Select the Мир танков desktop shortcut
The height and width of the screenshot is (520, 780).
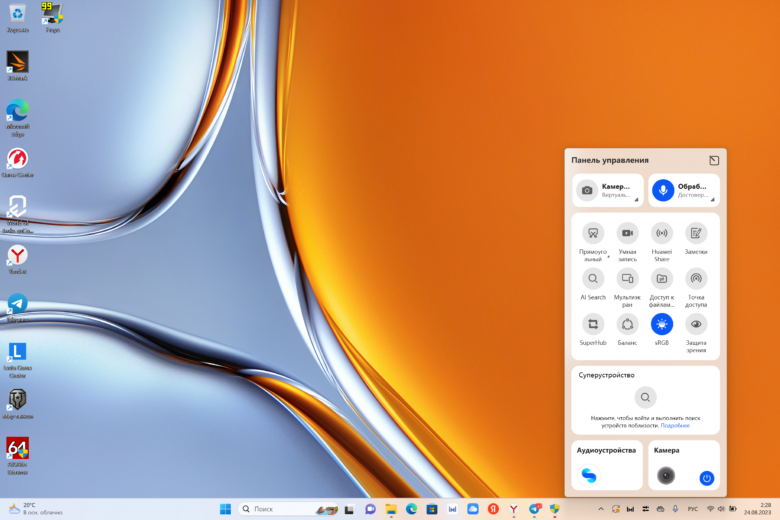click(x=17, y=404)
